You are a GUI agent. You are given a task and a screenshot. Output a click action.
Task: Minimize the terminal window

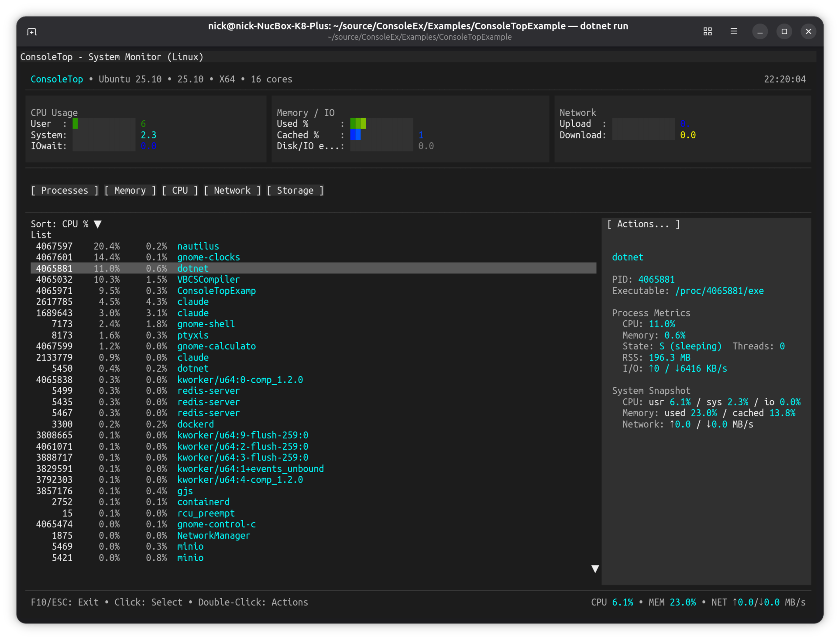tap(759, 32)
